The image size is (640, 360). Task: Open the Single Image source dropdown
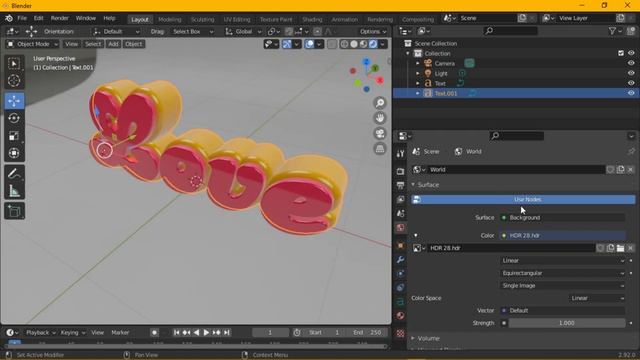tap(563, 286)
